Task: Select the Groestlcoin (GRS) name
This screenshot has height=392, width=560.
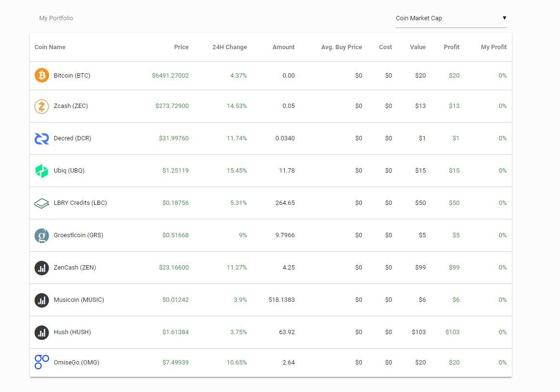Action: tap(79, 235)
